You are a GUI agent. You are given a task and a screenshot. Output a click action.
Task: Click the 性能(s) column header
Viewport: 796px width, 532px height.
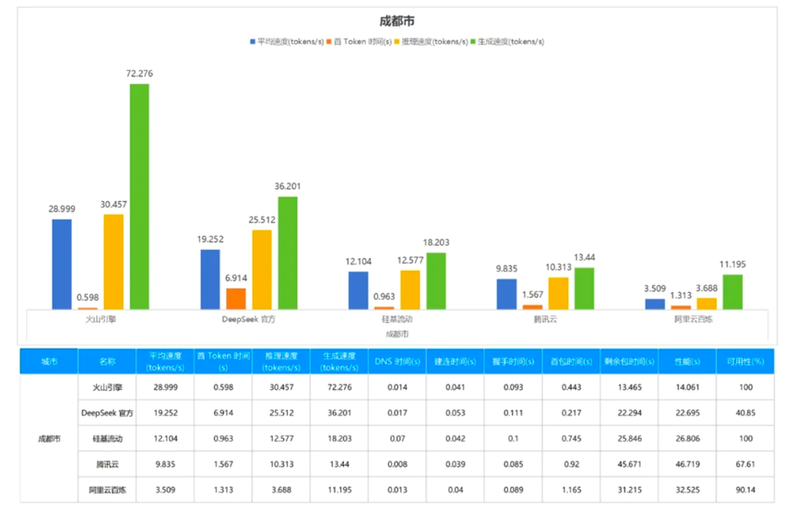pos(687,361)
